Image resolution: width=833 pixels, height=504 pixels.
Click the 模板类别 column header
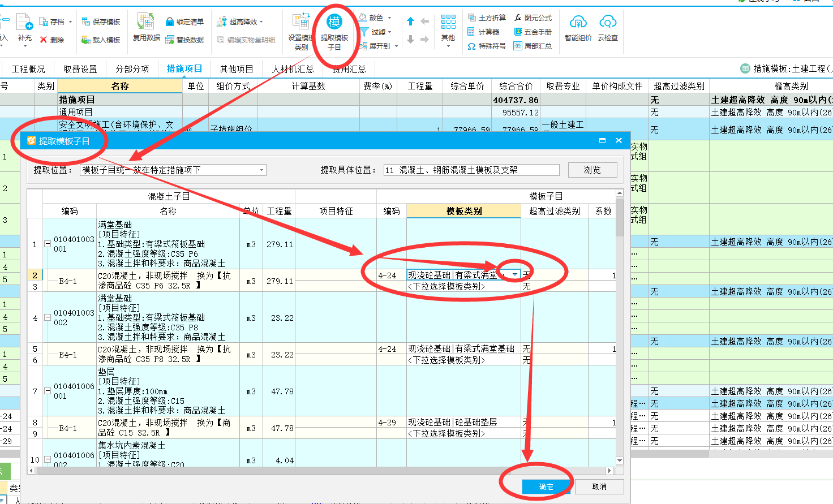[464, 211]
